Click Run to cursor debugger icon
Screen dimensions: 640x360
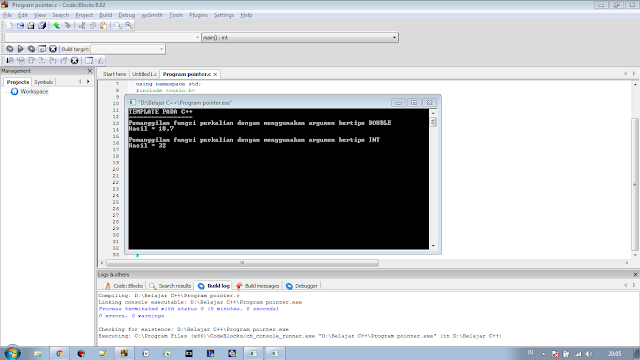tap(20, 60)
